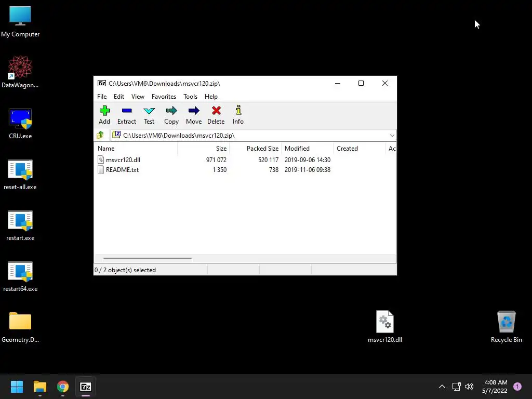This screenshot has width=532, height=399.
Task: Sort by Name column header
Action: [x=136, y=148]
